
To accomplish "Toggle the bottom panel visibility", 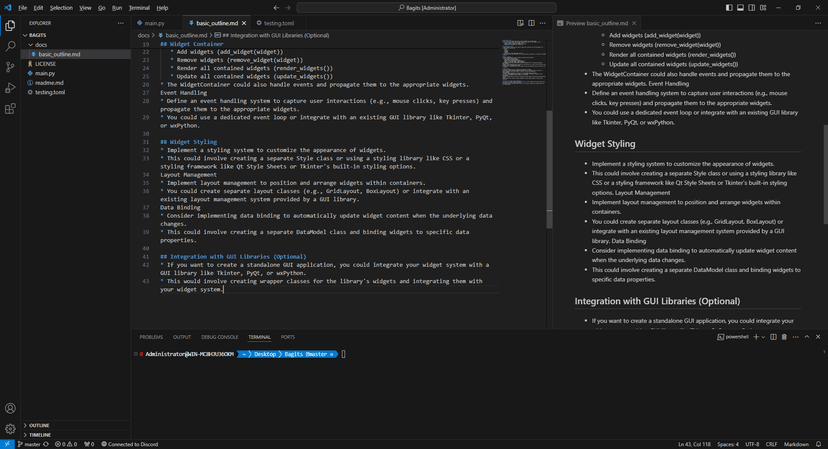I will (x=740, y=8).
